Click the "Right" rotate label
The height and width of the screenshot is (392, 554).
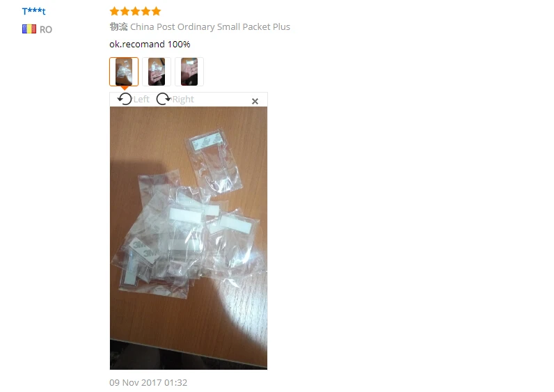pos(183,100)
